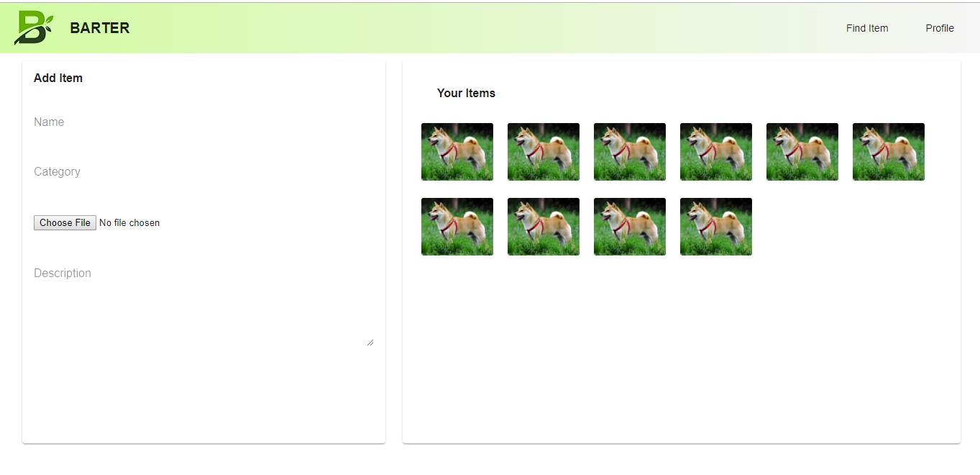The width and height of the screenshot is (980, 475).
Task: Open the second item thumbnail in top row
Action: (544, 152)
